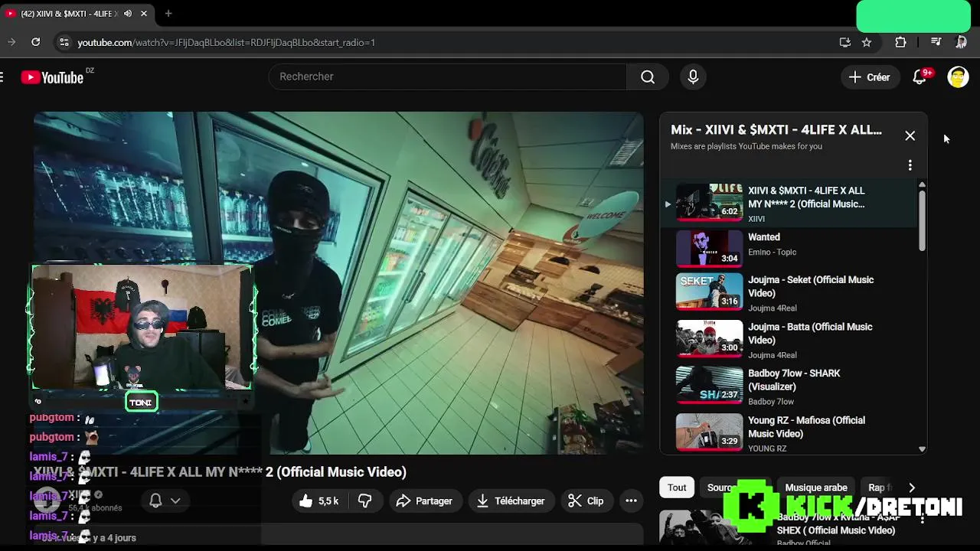
Task: Close the current browser tab
Action: (x=143, y=13)
